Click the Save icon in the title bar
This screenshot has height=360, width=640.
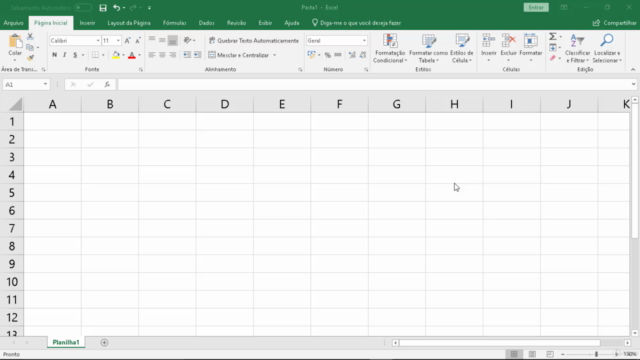[103, 8]
